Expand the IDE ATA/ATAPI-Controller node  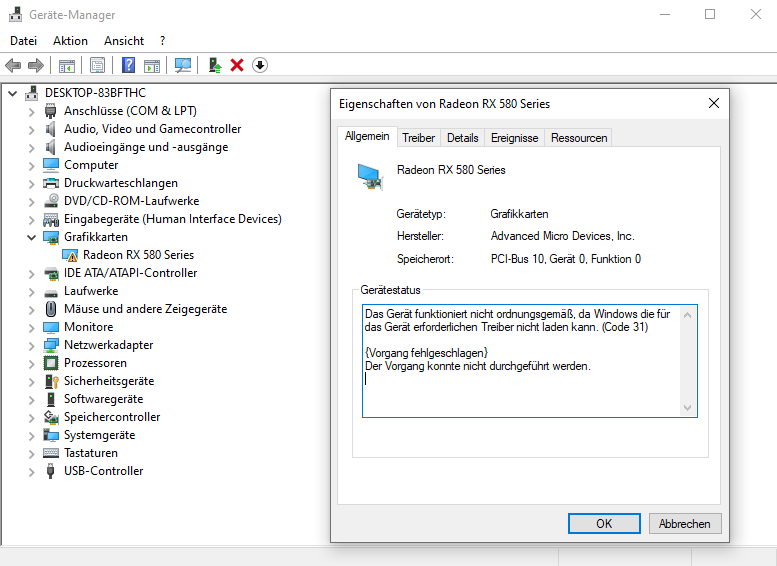click(32, 274)
